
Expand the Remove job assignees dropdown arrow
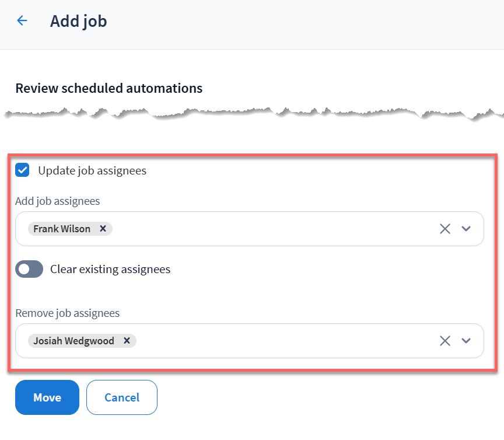click(466, 341)
